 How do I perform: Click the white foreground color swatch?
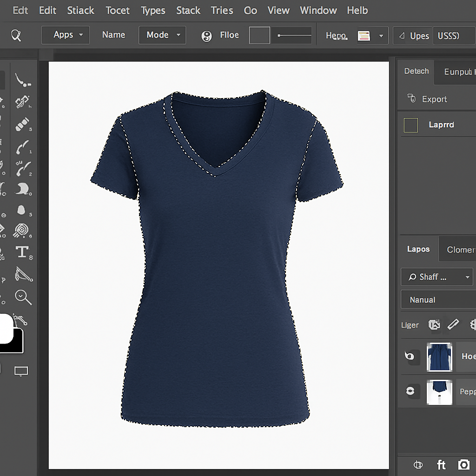6,329
